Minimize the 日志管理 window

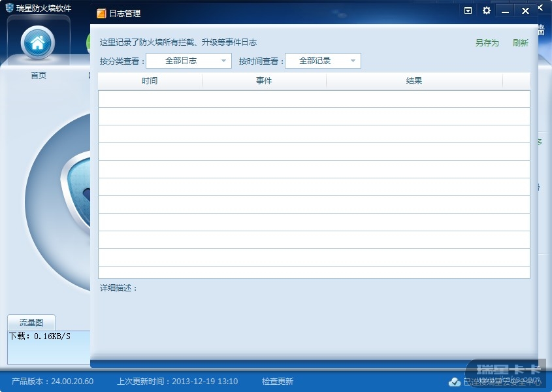(x=505, y=11)
